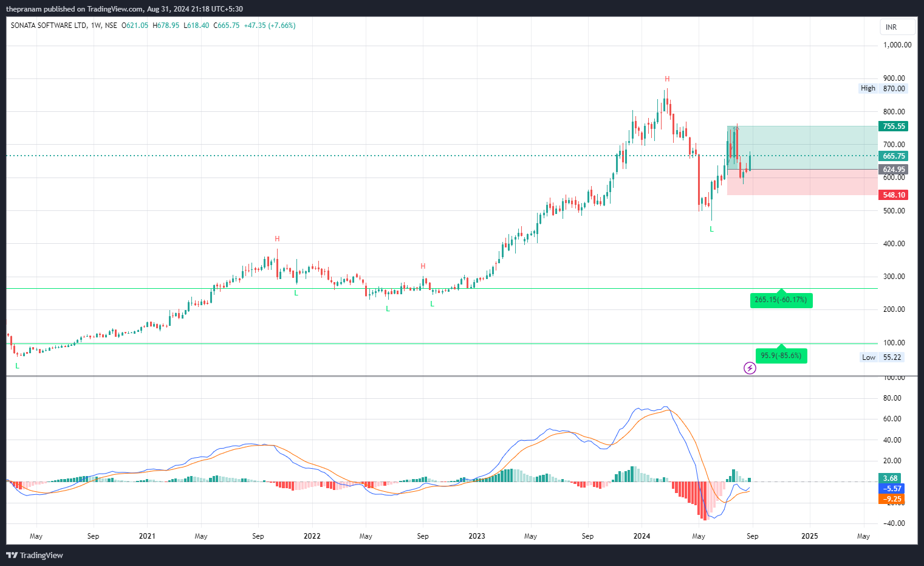Click the 80.00 MACD axis label
The height and width of the screenshot is (566, 924).
click(892, 398)
